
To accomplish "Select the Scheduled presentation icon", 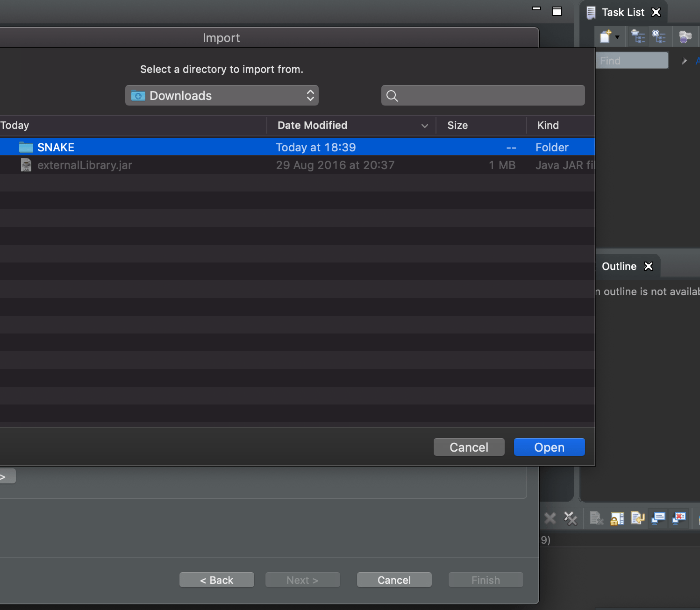I will (659, 36).
